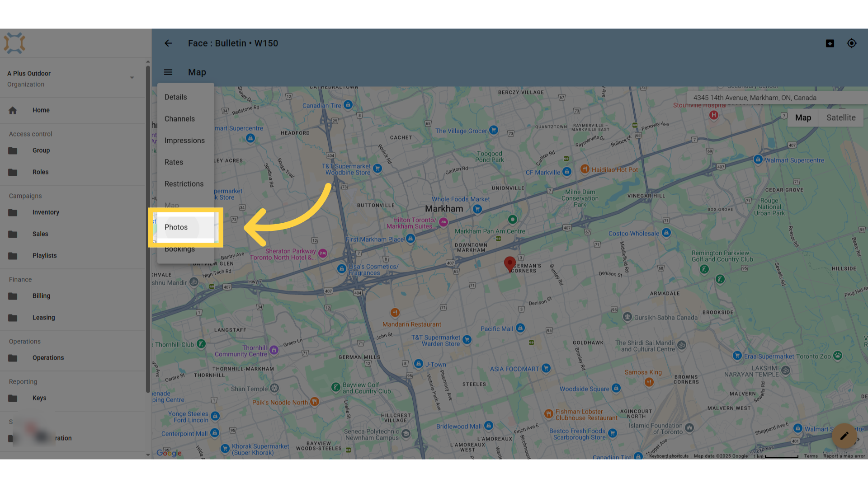Switch map view to Satellite
Image resolution: width=868 pixels, height=488 pixels.
[x=841, y=117]
